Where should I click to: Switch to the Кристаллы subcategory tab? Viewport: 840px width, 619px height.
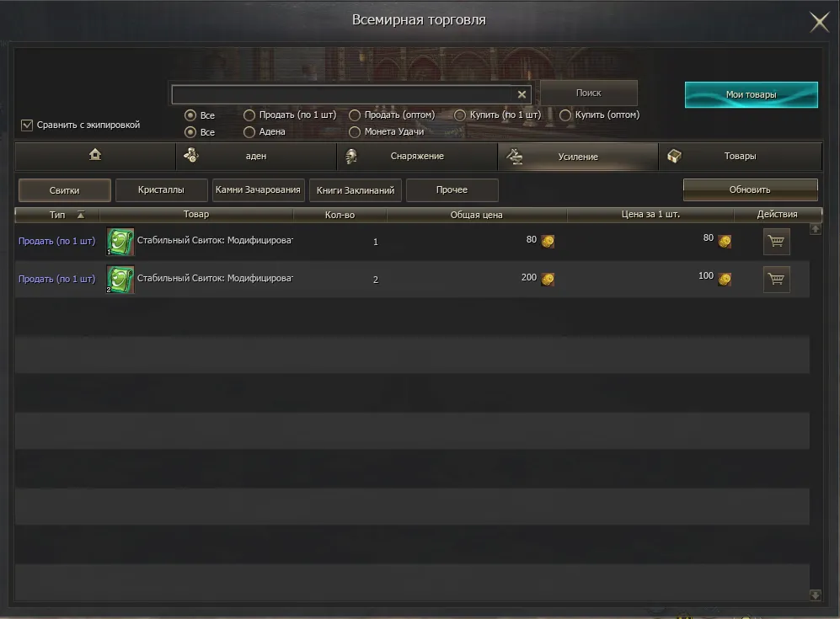[x=161, y=190]
